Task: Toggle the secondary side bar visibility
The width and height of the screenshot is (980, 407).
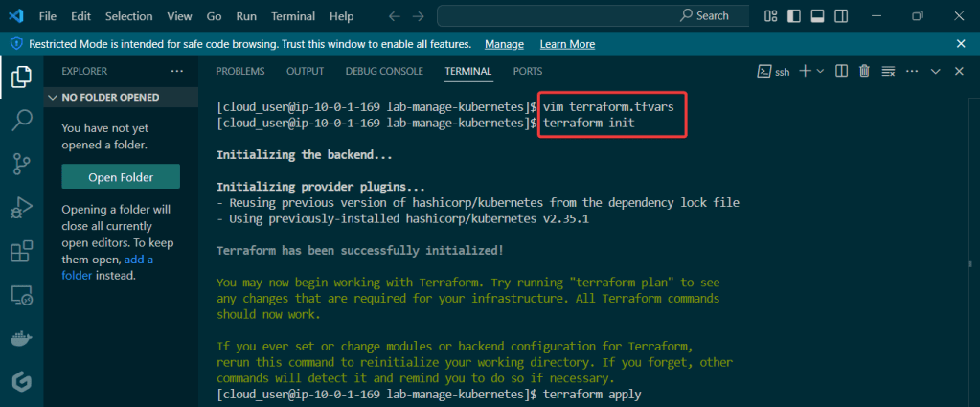Action: point(841,15)
